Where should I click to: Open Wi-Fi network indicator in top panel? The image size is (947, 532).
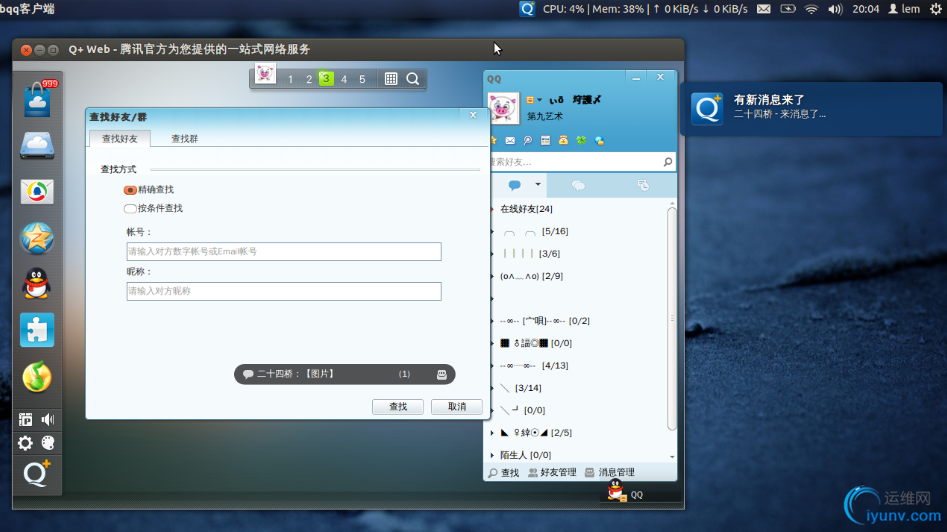click(811, 9)
